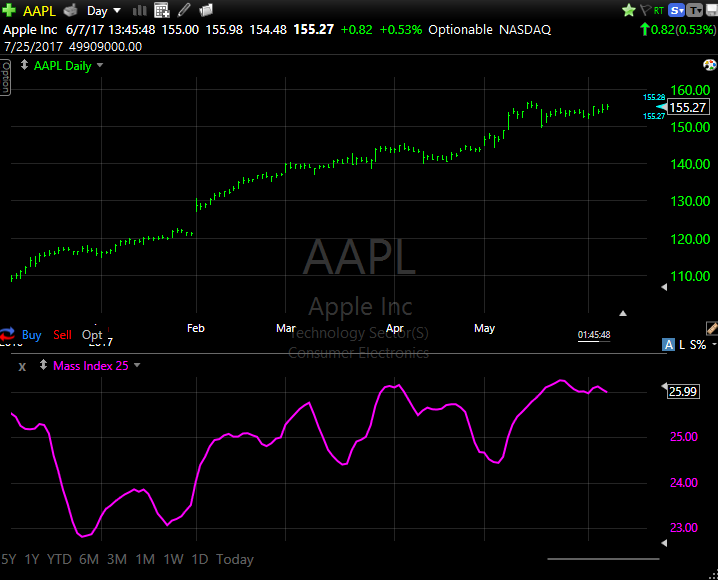
Task: Open the blue S dropdown button
Action: tap(676, 10)
